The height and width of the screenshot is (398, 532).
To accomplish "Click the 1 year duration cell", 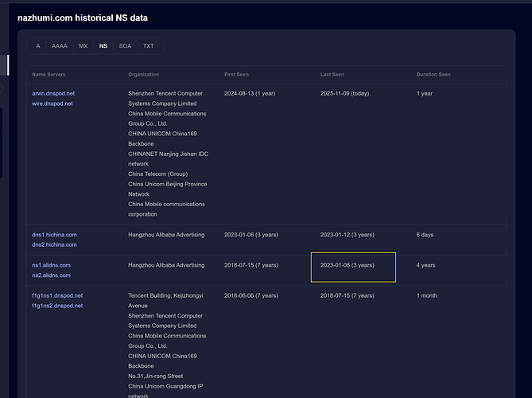I will 425,93.
